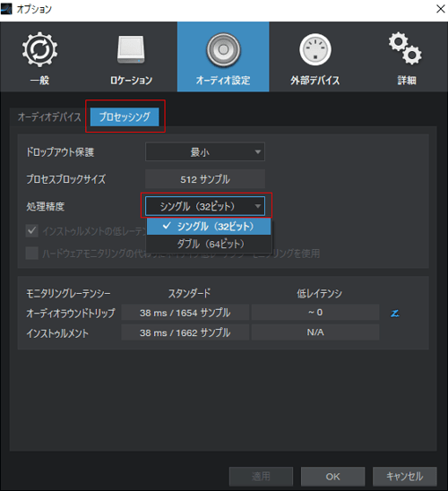Image resolution: width=448 pixels, height=491 pixels.
Task: Select the オーディオ設定 speaker icon
Action: pyautogui.click(x=223, y=49)
